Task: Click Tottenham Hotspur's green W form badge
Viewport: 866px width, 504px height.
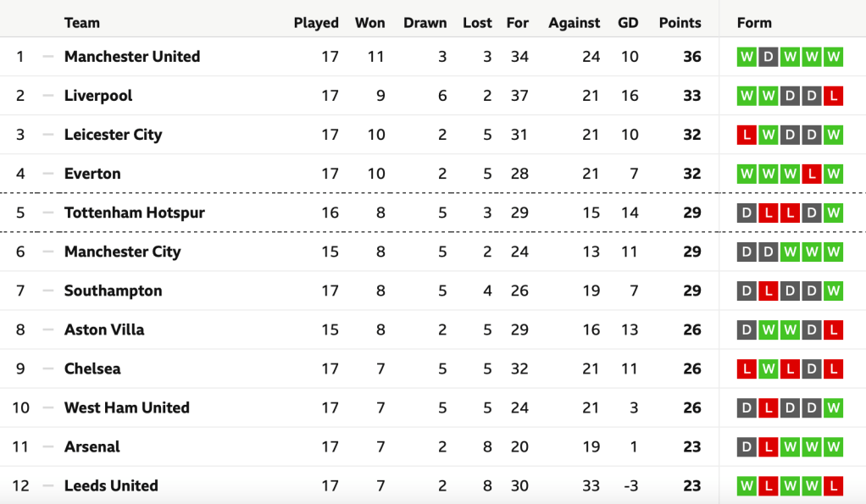Action: 834,213
